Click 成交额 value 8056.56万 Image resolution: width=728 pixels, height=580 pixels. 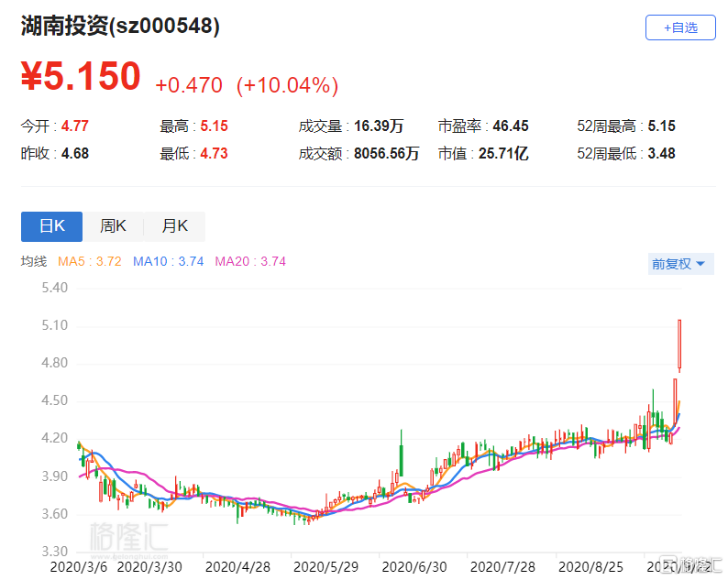click(x=386, y=153)
